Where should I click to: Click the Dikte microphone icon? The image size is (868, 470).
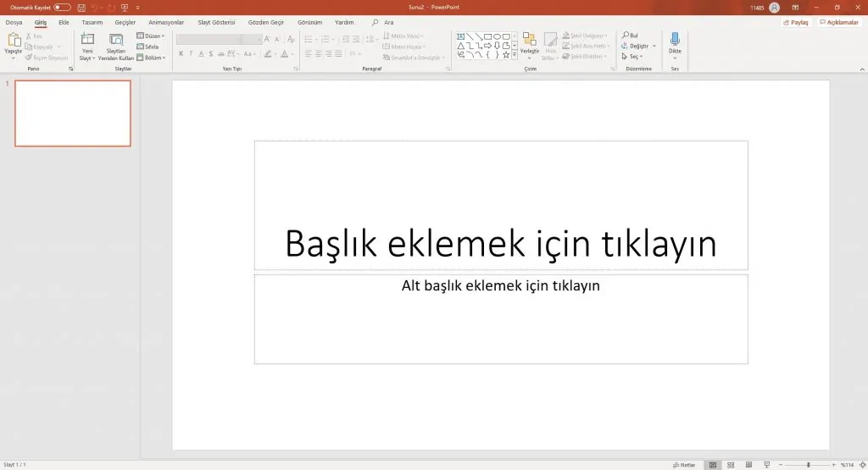675,39
